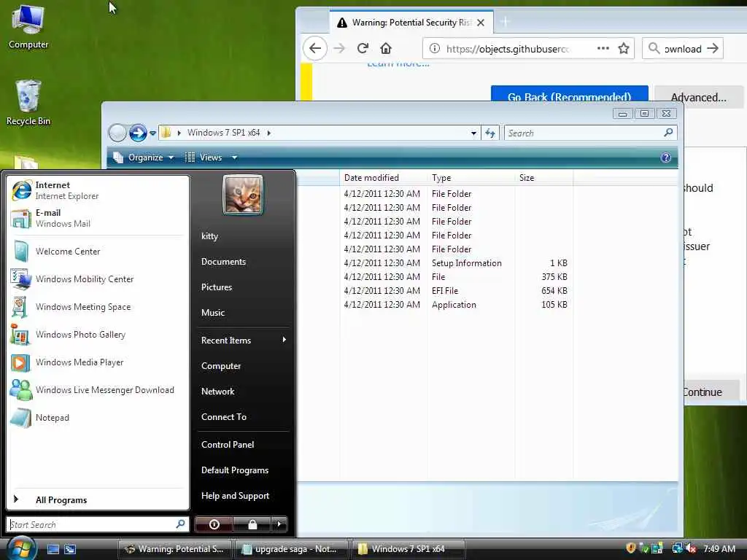
Task: Open the Organize menu
Action: click(144, 157)
